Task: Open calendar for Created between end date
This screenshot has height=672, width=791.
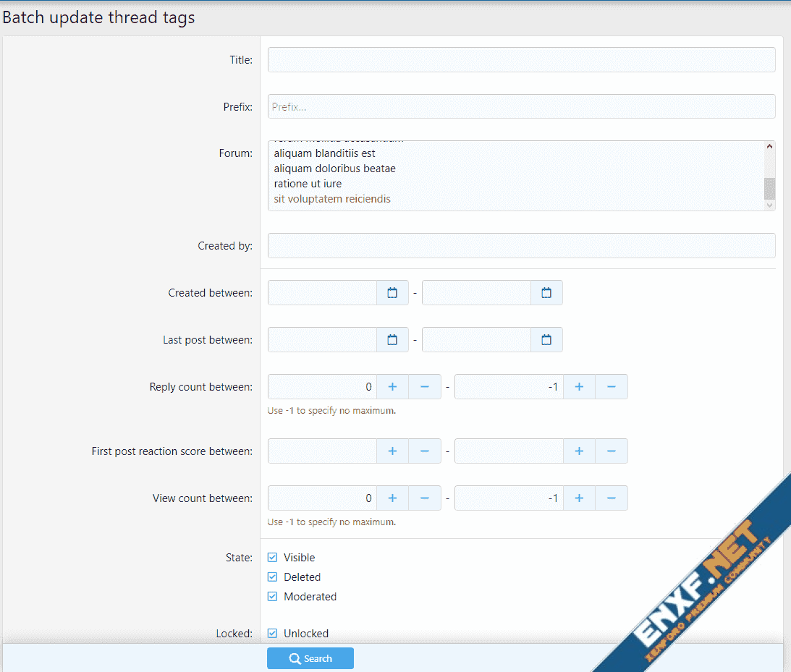Action: pyautogui.click(x=546, y=293)
